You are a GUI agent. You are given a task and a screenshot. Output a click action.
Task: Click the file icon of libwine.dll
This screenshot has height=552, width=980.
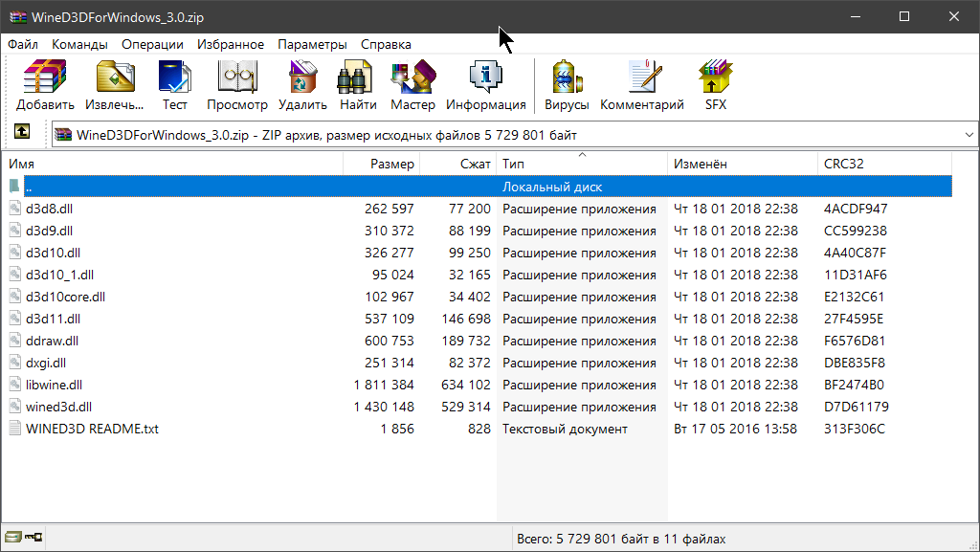[x=15, y=384]
